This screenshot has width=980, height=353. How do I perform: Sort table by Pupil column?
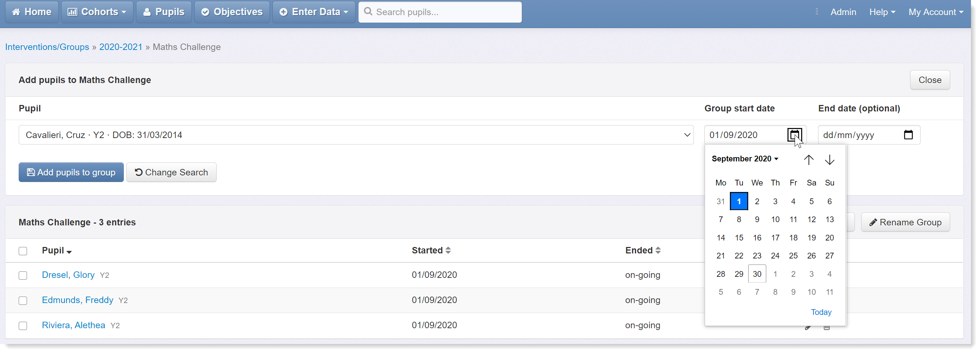57,250
